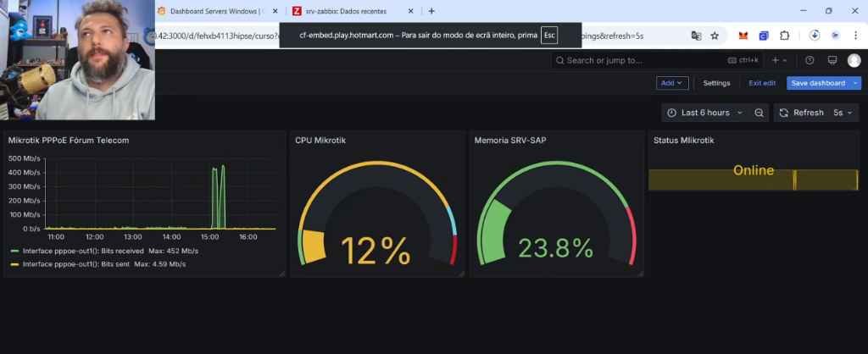868x354 pixels.
Task: Open the puzzle-piece Extensions menu
Action: (784, 36)
